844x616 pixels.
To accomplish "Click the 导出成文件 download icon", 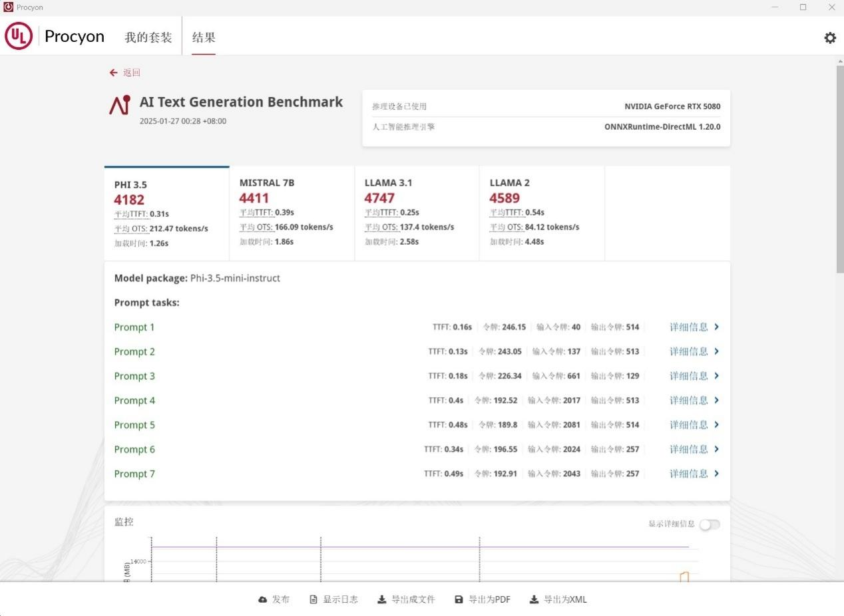I will [381, 599].
